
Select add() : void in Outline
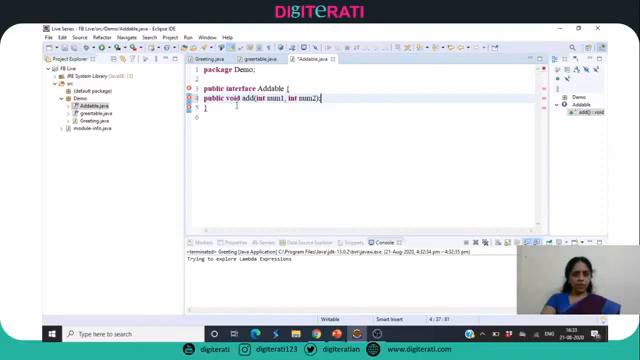pos(587,112)
